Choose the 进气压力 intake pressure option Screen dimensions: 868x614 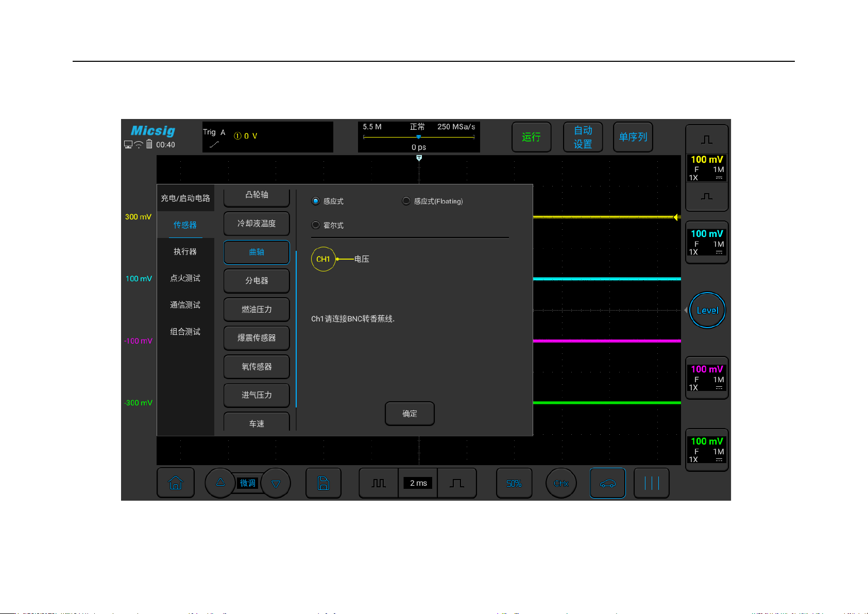257,395
